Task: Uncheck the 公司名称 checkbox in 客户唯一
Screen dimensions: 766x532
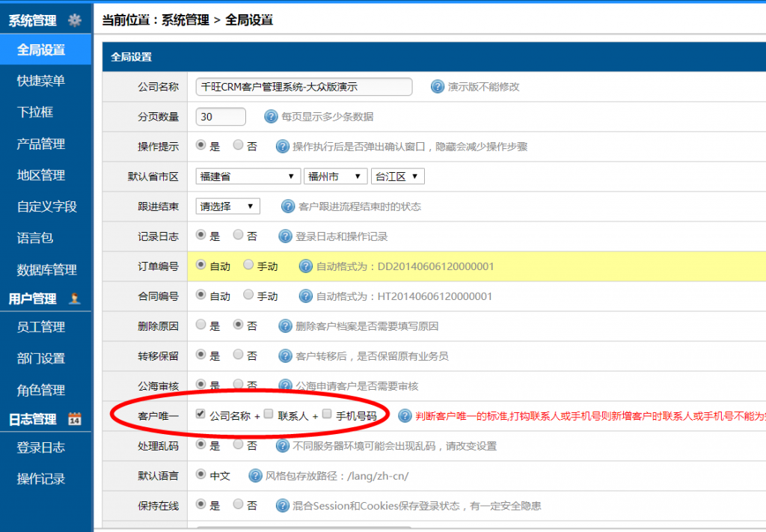Action: pyautogui.click(x=200, y=414)
